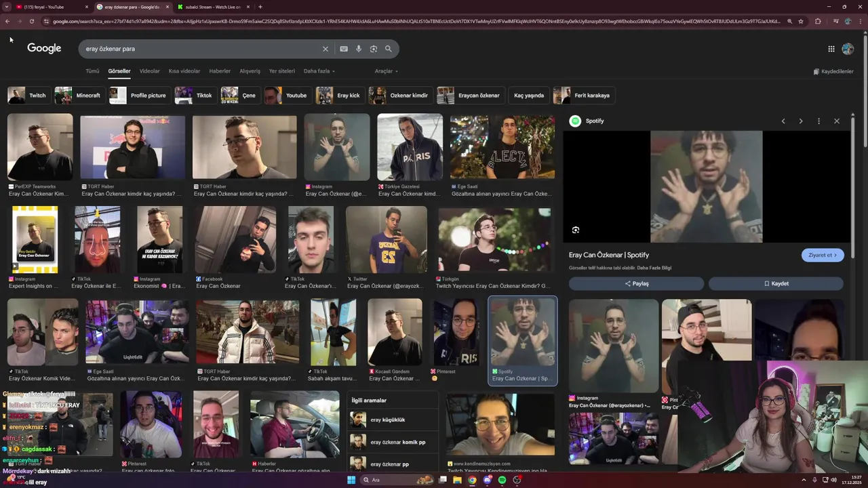Show hidden system tray icons

coord(804,480)
